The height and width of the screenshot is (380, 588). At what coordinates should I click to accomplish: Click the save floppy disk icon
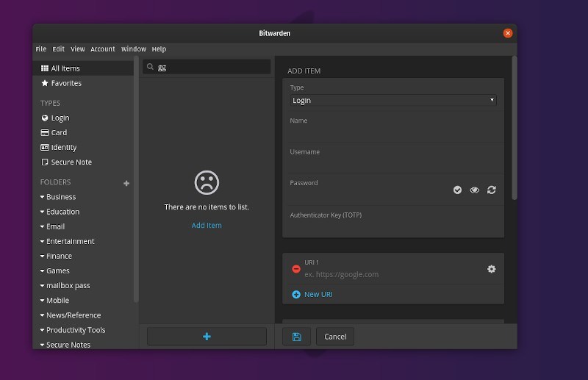(296, 337)
